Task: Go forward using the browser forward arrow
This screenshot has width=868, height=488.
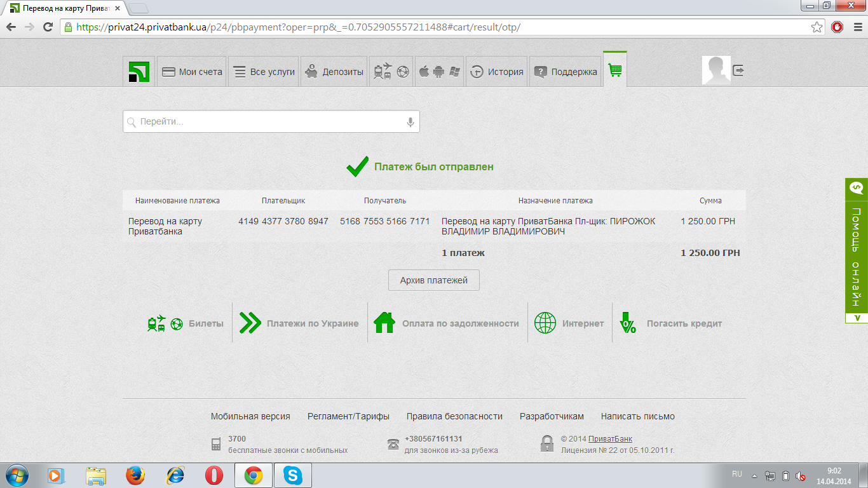Action: click(29, 27)
